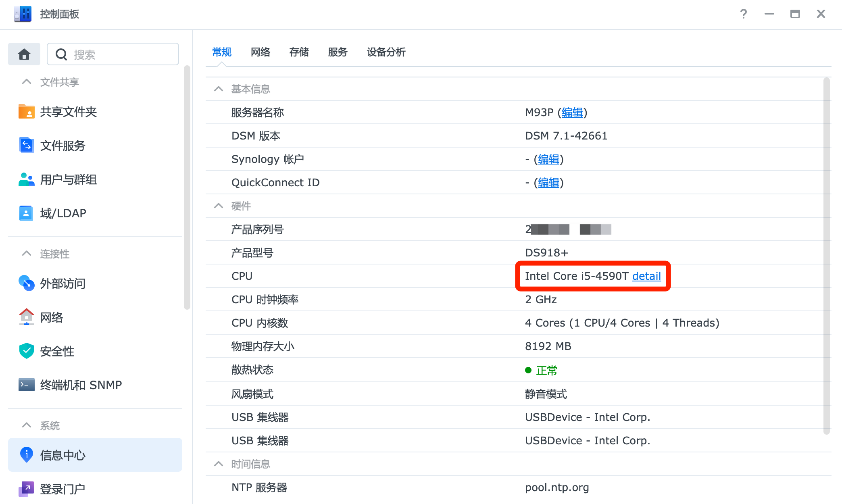Click the main panel vertical scrollbar
The height and width of the screenshot is (504, 842).
point(827,256)
